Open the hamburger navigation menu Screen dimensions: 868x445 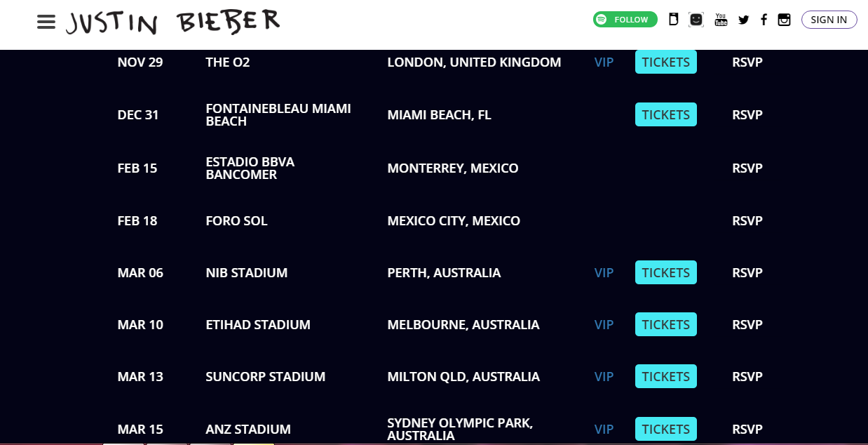point(46,21)
